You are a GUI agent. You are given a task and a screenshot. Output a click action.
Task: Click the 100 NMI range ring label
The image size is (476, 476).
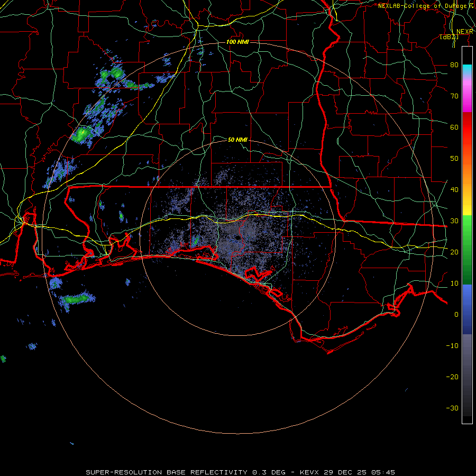click(237, 42)
